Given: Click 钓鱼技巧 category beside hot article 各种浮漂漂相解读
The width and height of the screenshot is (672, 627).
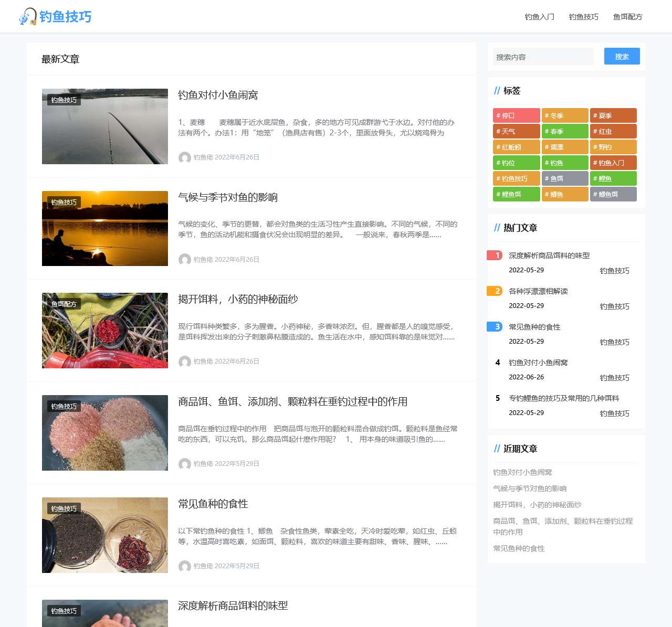Looking at the screenshot, I should point(614,306).
